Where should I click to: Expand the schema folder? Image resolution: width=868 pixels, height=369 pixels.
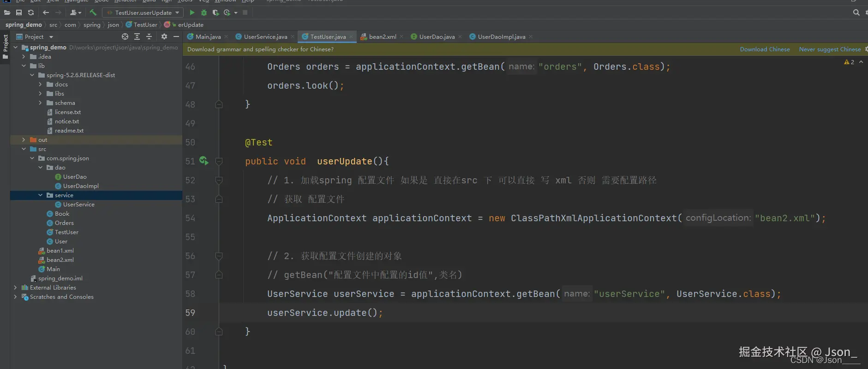(40, 103)
